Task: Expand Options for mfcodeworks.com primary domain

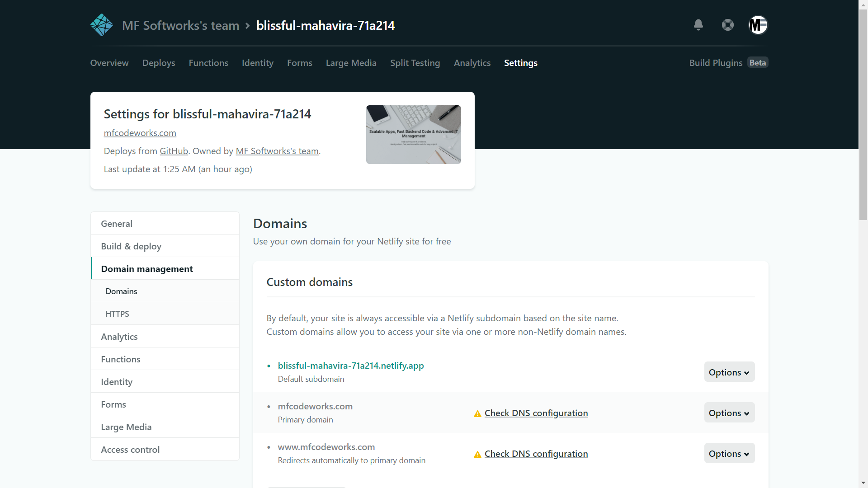Action: click(x=729, y=413)
